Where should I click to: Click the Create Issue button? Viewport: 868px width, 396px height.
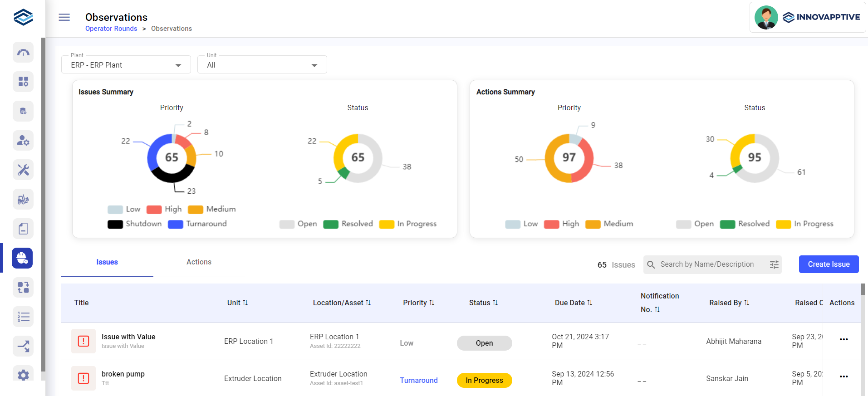[x=829, y=264]
